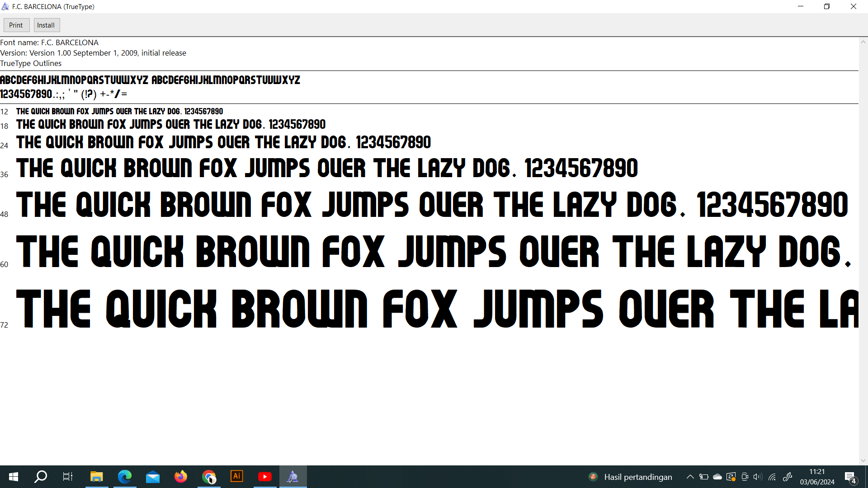Launch Firefox from taskbar
868x488 pixels.
(x=180, y=477)
